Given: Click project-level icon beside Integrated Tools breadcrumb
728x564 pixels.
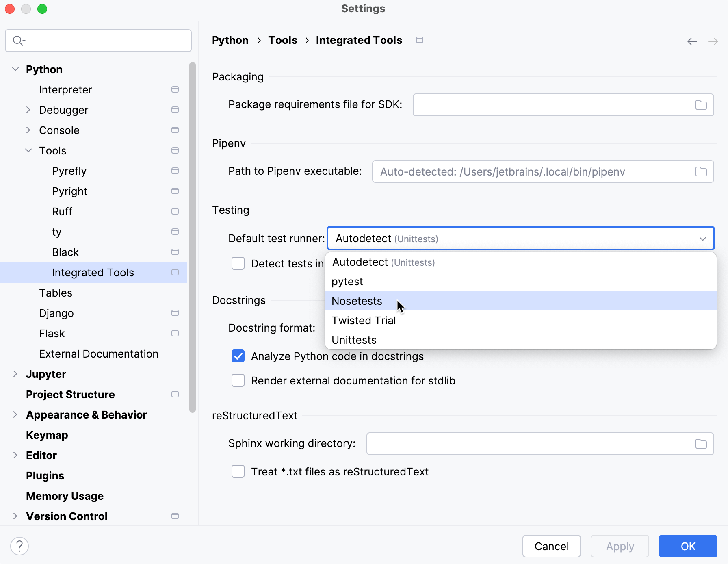Looking at the screenshot, I should coord(420,40).
